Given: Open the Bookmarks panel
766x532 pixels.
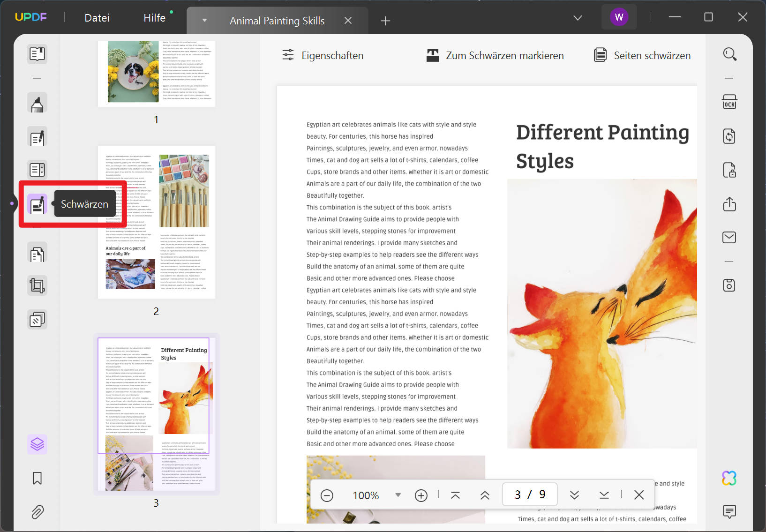Looking at the screenshot, I should coord(37,478).
